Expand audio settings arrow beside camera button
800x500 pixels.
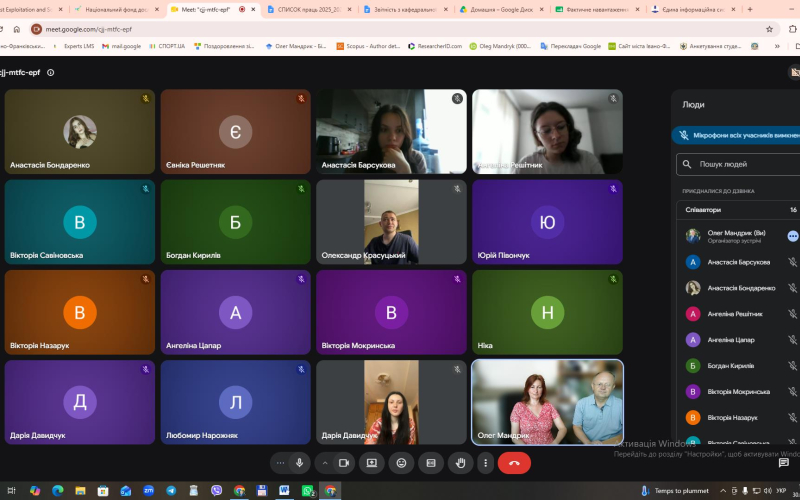[324, 463]
